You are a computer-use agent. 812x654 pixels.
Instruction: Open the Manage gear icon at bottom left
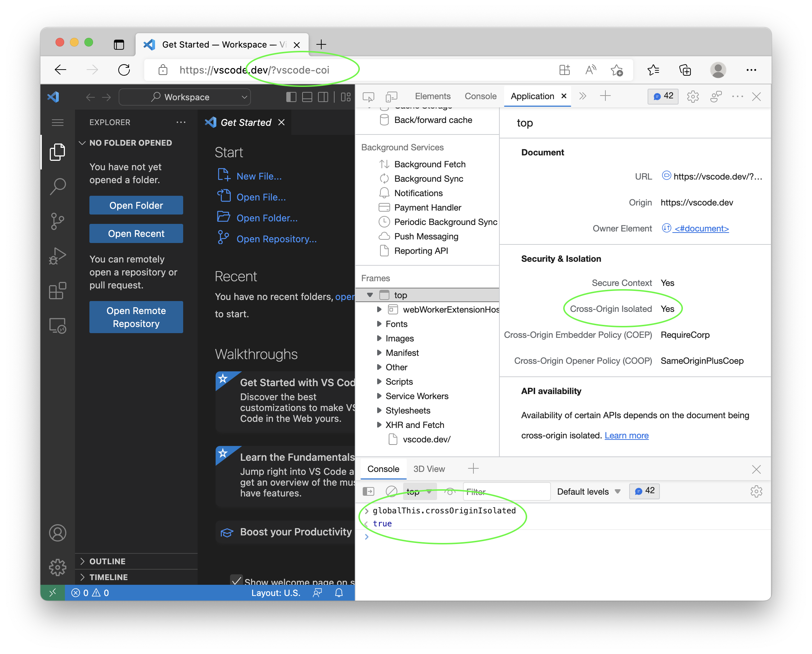click(57, 567)
